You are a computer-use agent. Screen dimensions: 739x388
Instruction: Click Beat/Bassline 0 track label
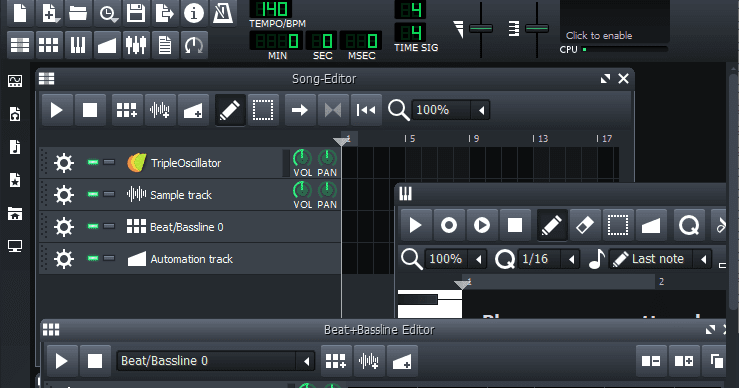coord(186,227)
